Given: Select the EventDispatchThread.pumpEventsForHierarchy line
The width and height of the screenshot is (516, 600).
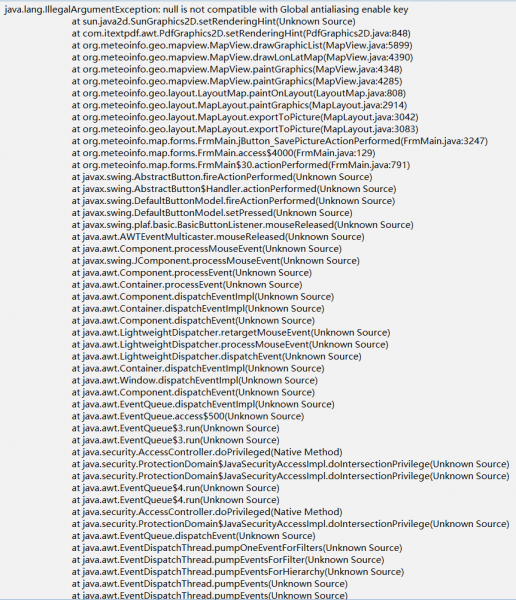Looking at the screenshot, I should pos(238,572).
